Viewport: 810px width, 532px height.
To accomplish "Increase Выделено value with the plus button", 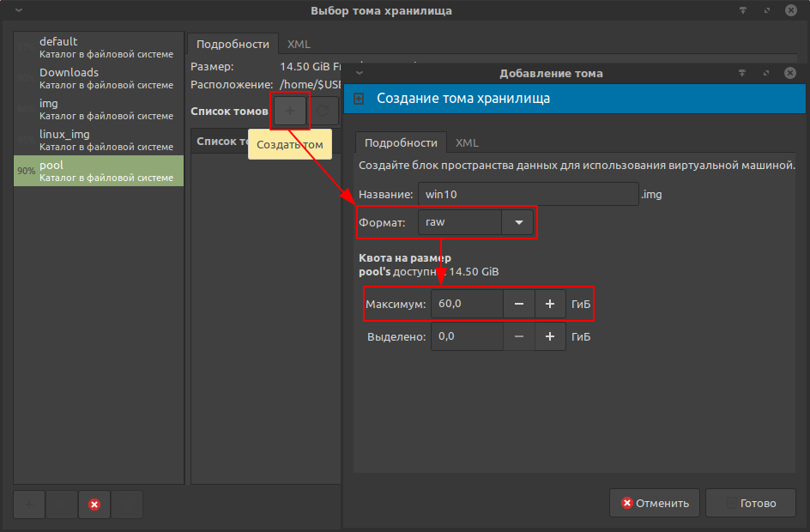I will click(x=550, y=336).
